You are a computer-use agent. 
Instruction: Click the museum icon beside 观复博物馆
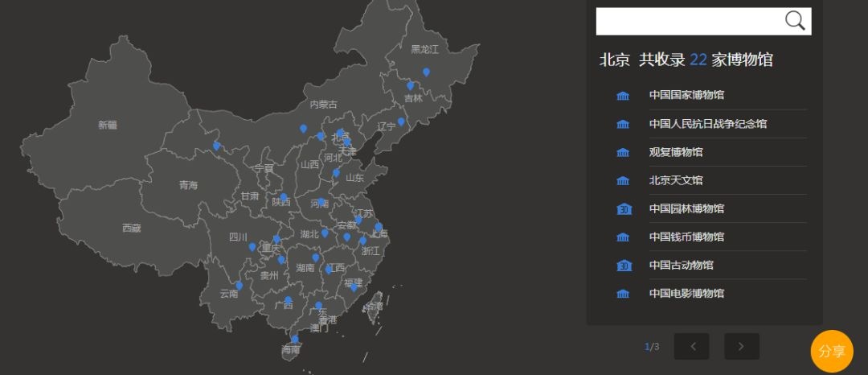point(623,152)
